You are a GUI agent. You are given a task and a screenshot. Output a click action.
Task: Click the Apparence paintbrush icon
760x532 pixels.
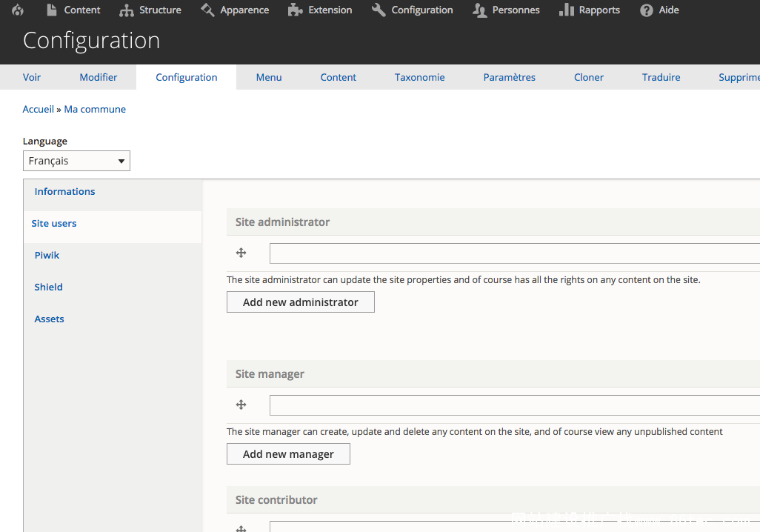[207, 10]
